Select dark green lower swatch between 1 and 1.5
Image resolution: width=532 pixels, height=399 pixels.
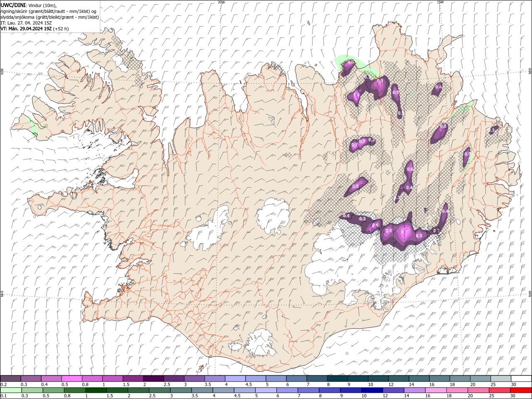[96, 390]
